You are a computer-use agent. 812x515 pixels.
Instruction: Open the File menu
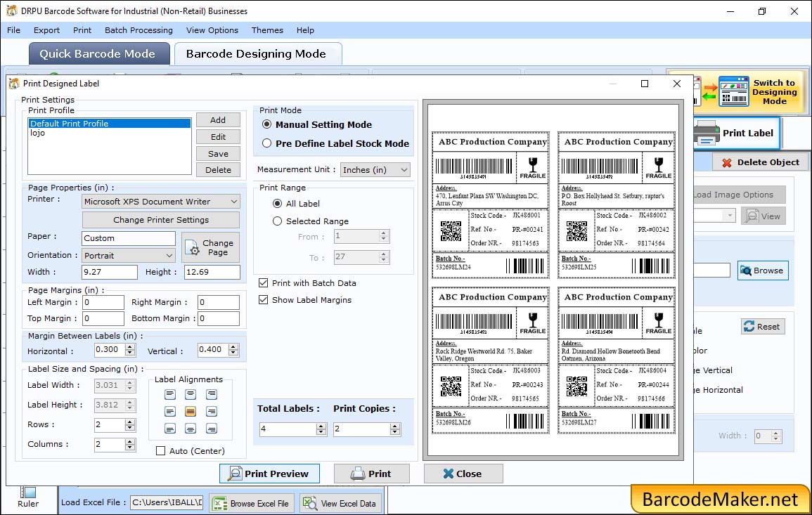click(x=13, y=30)
